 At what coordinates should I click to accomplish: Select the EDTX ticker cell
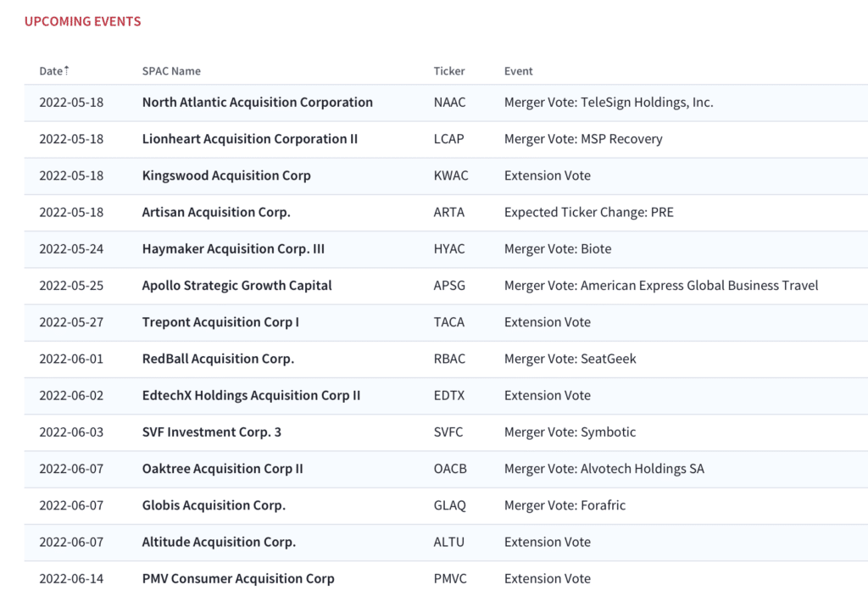pyautogui.click(x=449, y=395)
